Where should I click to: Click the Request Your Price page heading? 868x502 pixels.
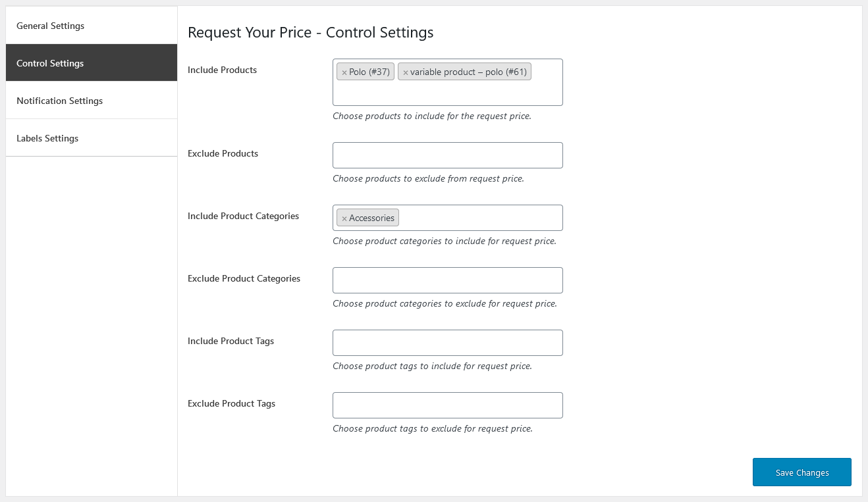[310, 32]
